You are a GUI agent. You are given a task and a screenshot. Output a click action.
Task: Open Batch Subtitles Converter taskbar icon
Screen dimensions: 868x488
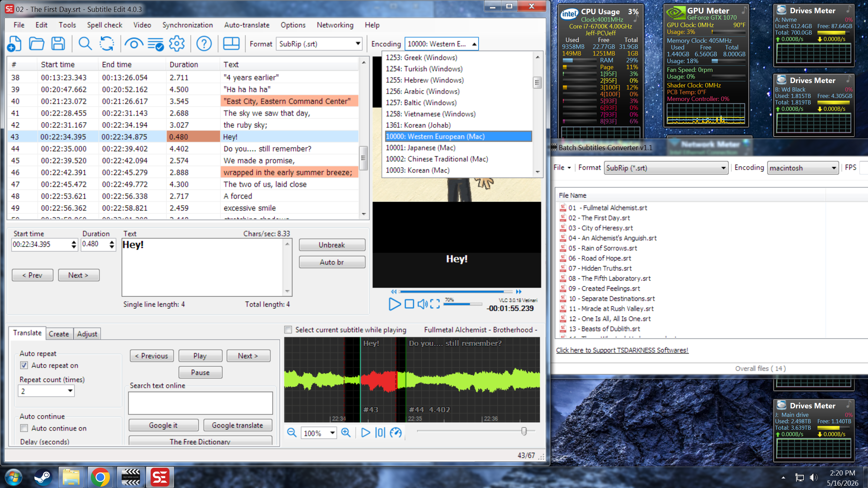point(131,477)
